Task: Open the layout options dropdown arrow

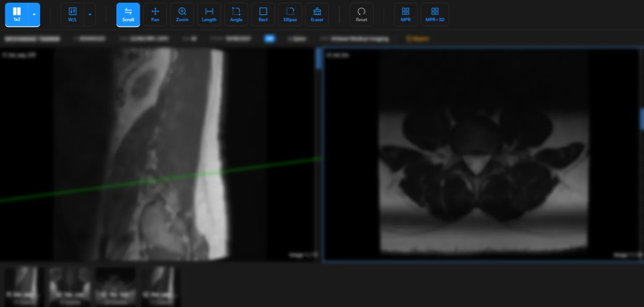Action: (x=34, y=15)
